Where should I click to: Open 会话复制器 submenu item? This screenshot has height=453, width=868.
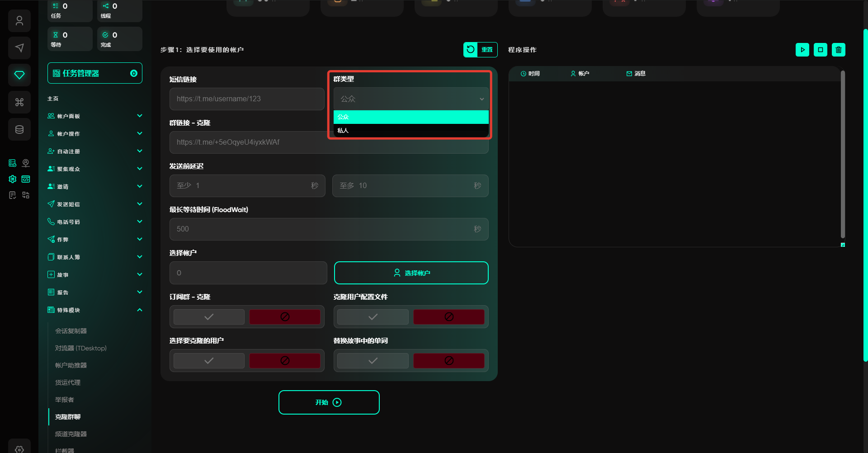[x=71, y=331]
